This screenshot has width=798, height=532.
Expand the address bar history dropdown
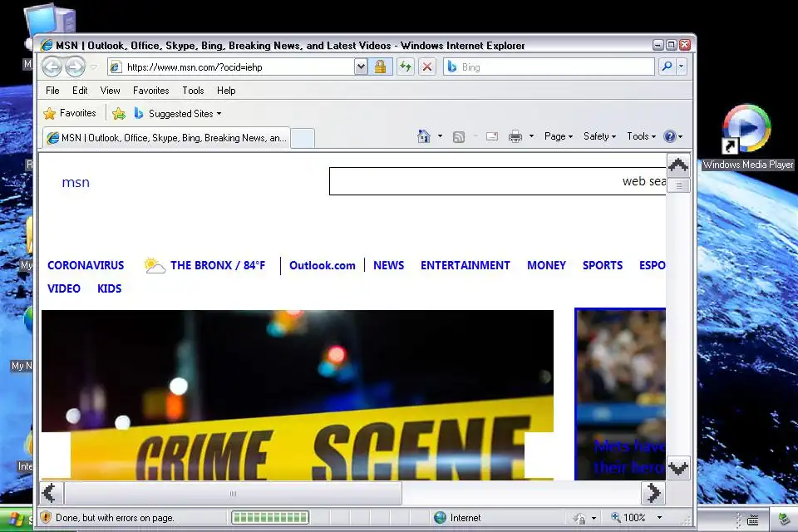tap(360, 66)
